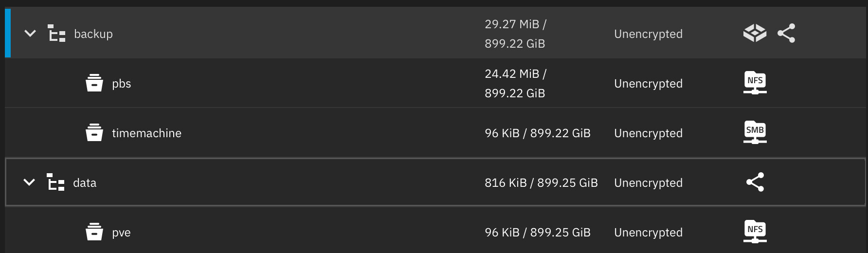The width and height of the screenshot is (868, 253).
Task: Select the timemachine dataset name
Action: tap(146, 133)
